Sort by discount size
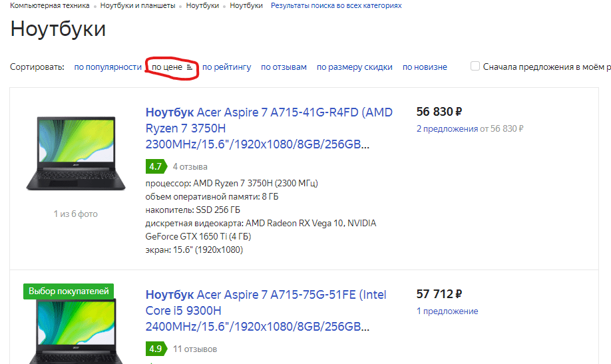Screen dimensions: 611x364 click(355, 67)
